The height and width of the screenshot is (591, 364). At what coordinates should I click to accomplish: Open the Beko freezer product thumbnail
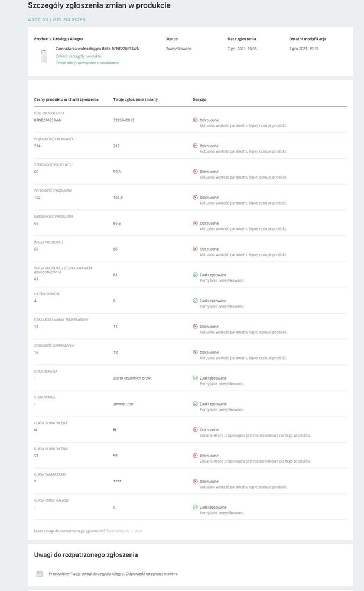(44, 55)
